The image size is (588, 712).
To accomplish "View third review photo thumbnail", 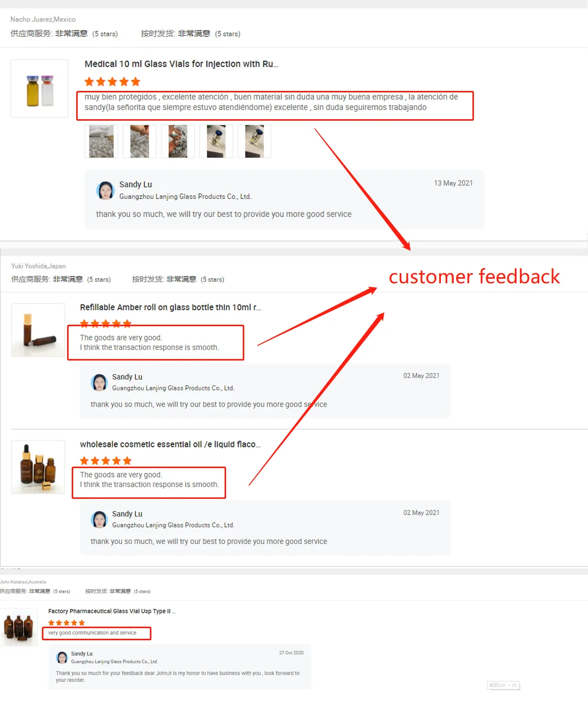I will tap(178, 141).
